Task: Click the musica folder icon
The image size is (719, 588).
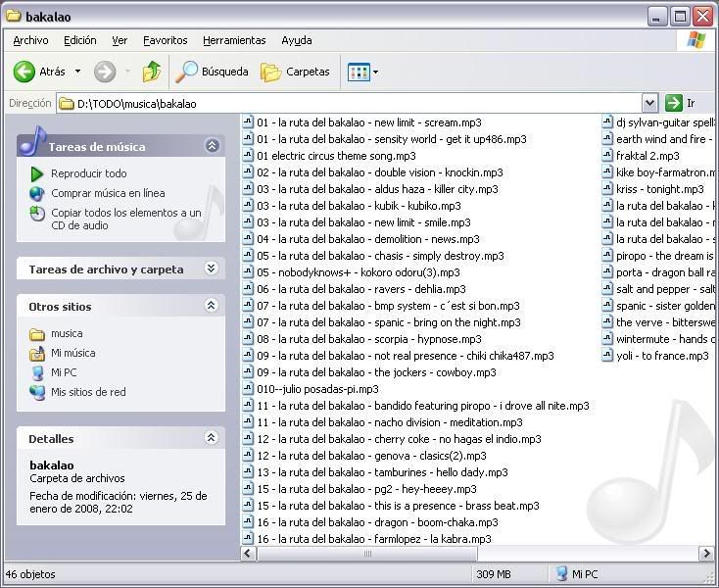Action: [36, 334]
